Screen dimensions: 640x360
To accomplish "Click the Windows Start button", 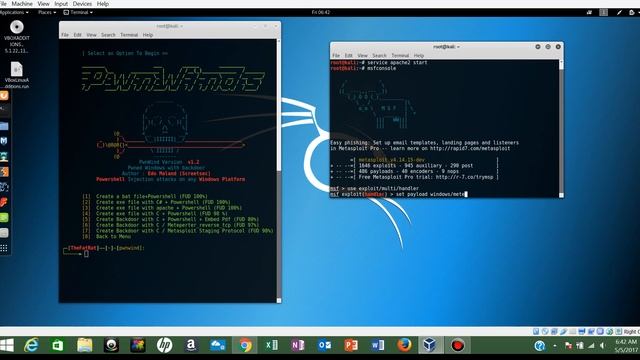I will point(7,345).
